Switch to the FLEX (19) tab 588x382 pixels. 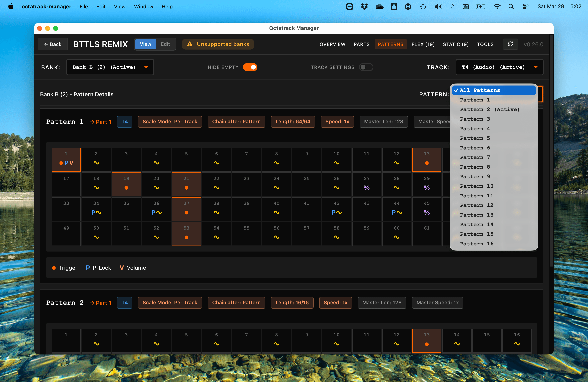[x=423, y=44]
